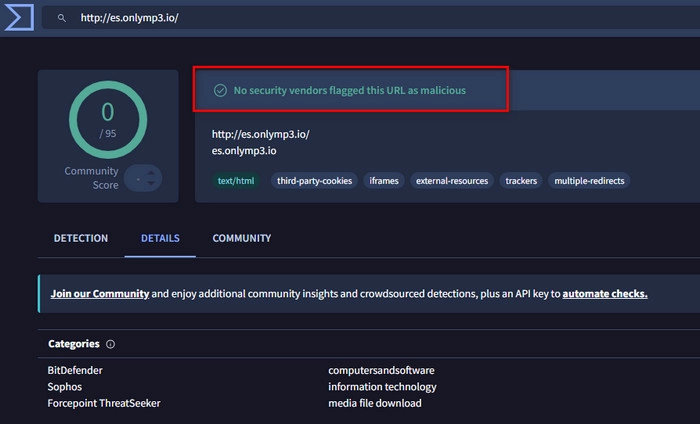
Task: Click the Categories heading
Action: point(74,344)
